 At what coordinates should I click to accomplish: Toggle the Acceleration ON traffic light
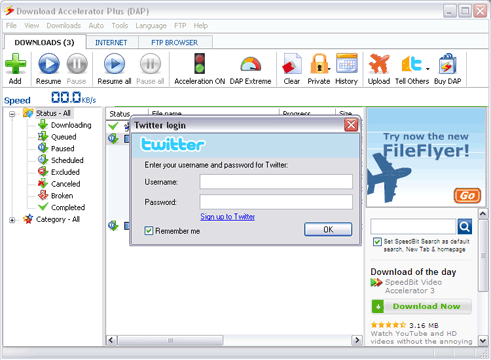click(x=199, y=64)
